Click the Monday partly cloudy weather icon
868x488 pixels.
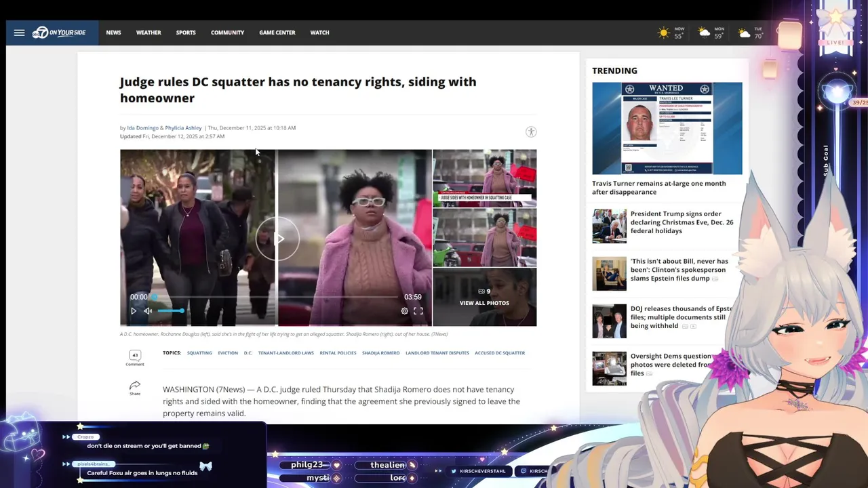coord(705,33)
